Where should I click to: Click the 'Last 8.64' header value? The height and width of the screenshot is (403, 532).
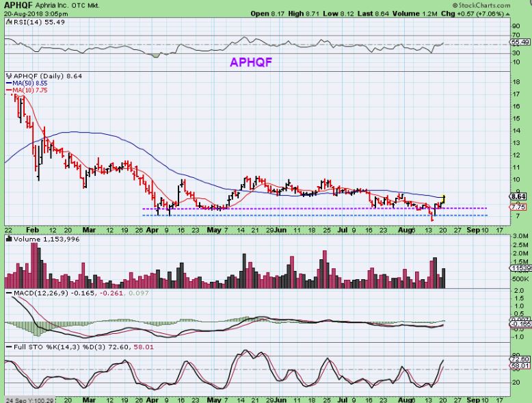(x=373, y=14)
